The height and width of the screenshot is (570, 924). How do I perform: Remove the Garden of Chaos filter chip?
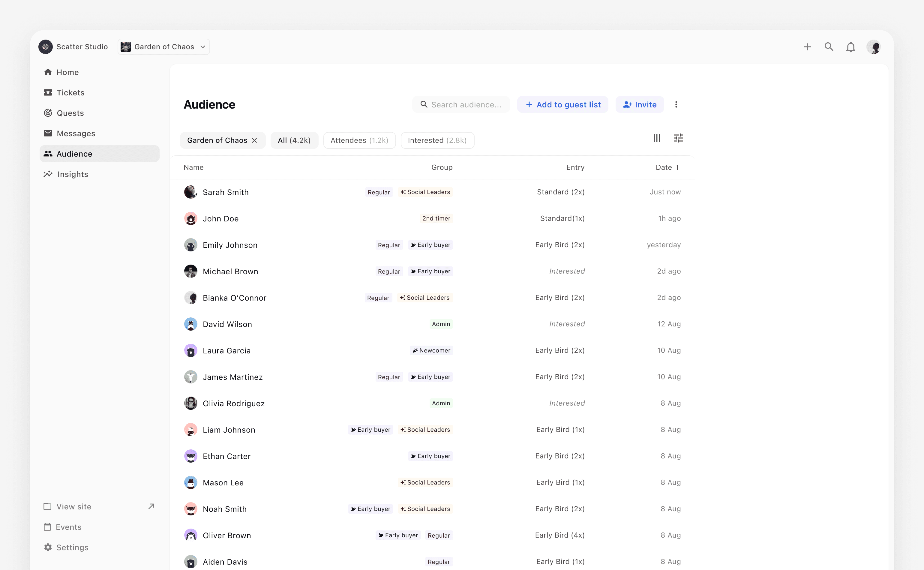(x=254, y=140)
